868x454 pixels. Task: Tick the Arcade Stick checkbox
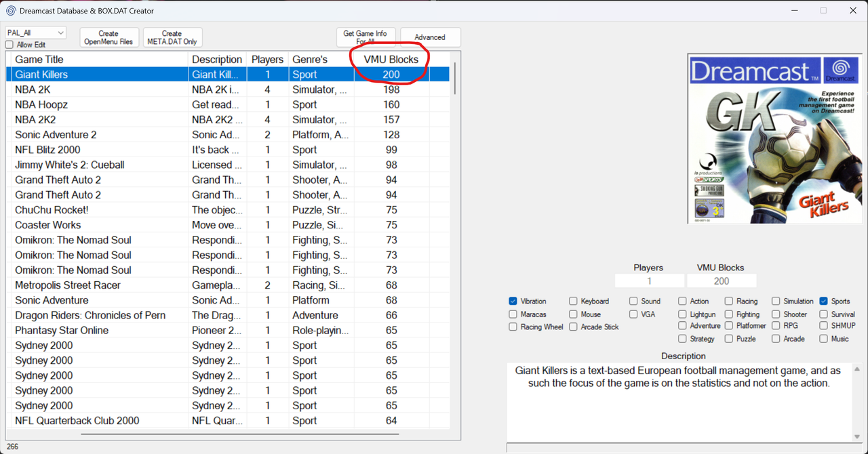click(x=574, y=327)
